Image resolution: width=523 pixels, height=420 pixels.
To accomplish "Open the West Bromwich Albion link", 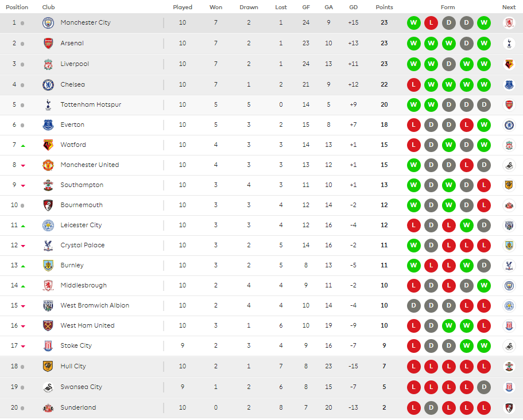I will [95, 306].
